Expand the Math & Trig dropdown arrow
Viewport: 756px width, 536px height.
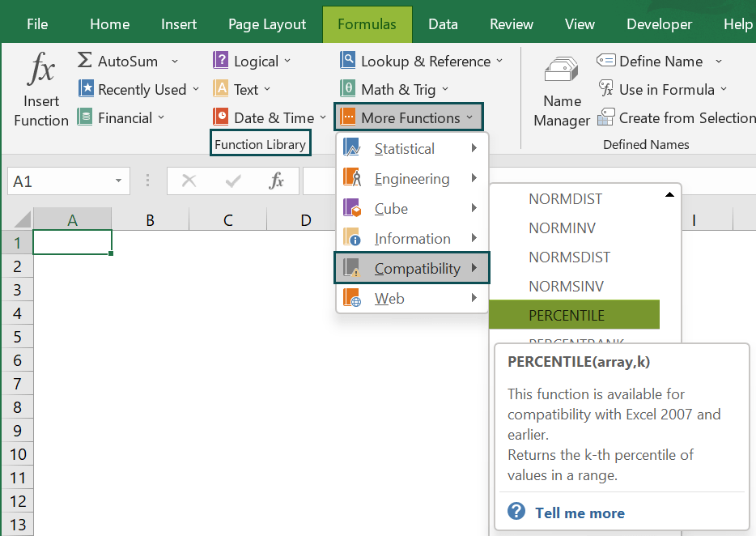pyautogui.click(x=445, y=89)
